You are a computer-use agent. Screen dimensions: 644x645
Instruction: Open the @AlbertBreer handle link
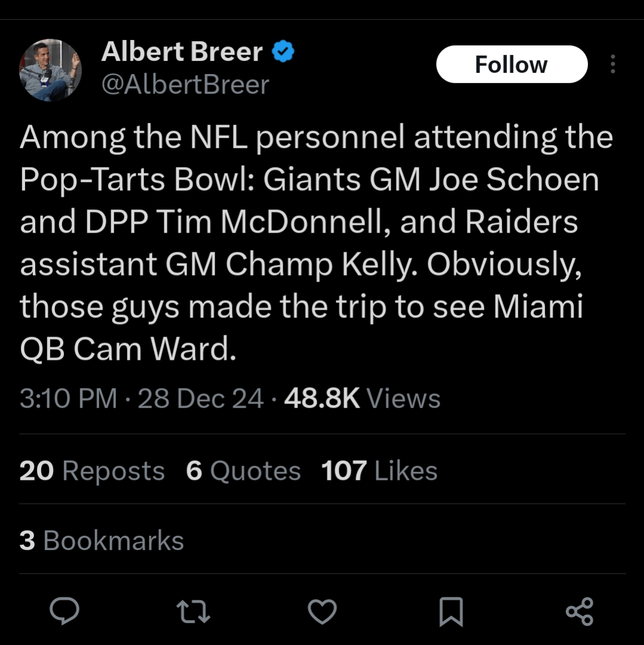tap(185, 85)
